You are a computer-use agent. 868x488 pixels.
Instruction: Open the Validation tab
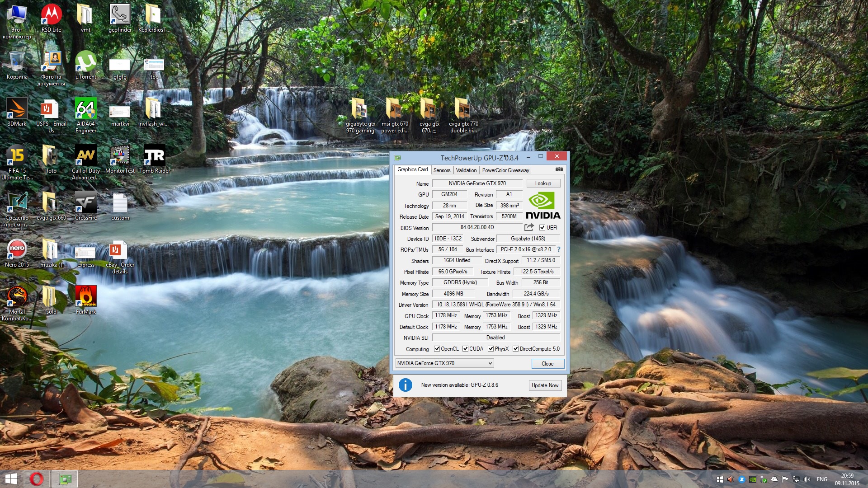click(x=466, y=170)
